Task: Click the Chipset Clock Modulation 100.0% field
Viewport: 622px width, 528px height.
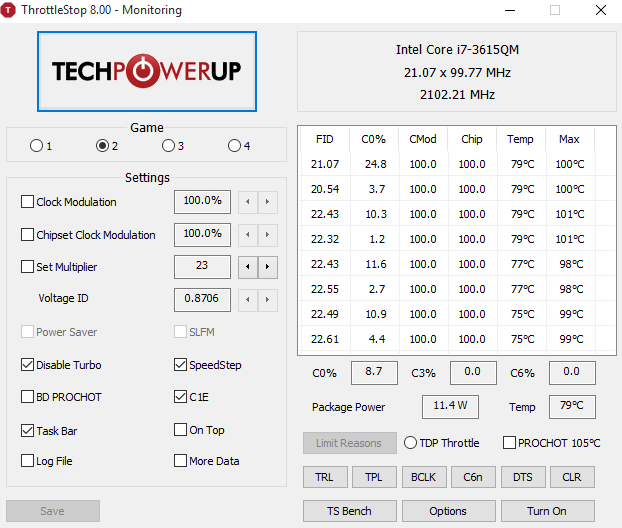Action: click(x=202, y=234)
